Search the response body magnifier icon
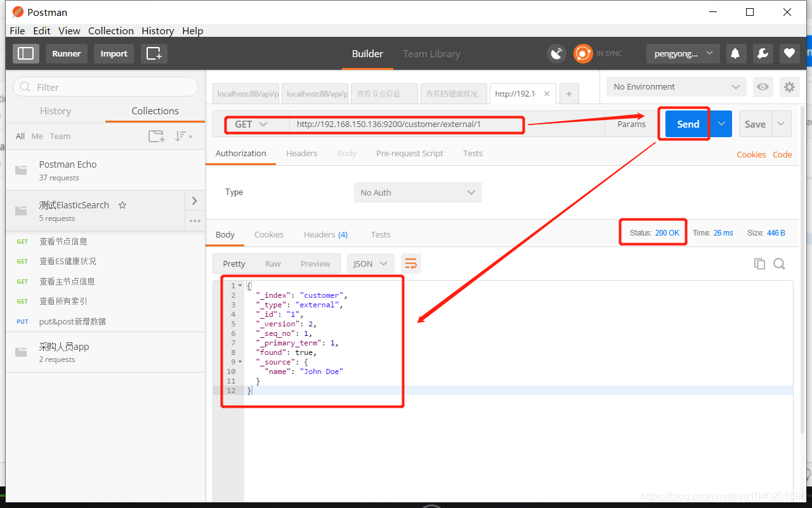 pos(780,264)
